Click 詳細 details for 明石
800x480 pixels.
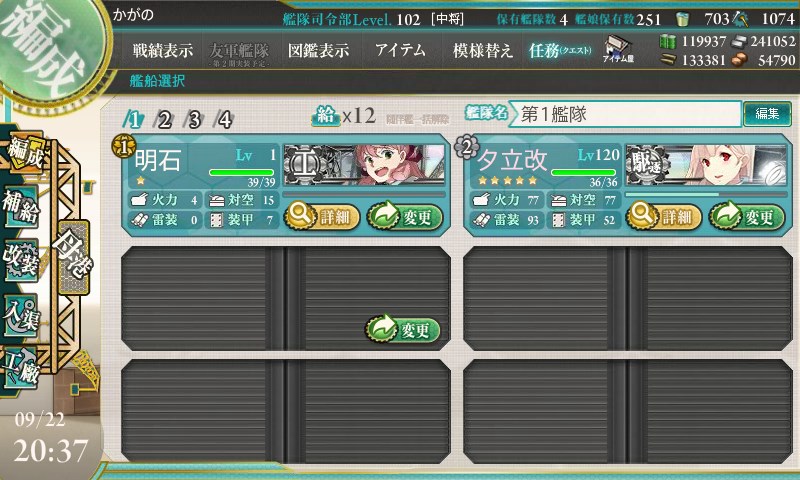pos(322,217)
